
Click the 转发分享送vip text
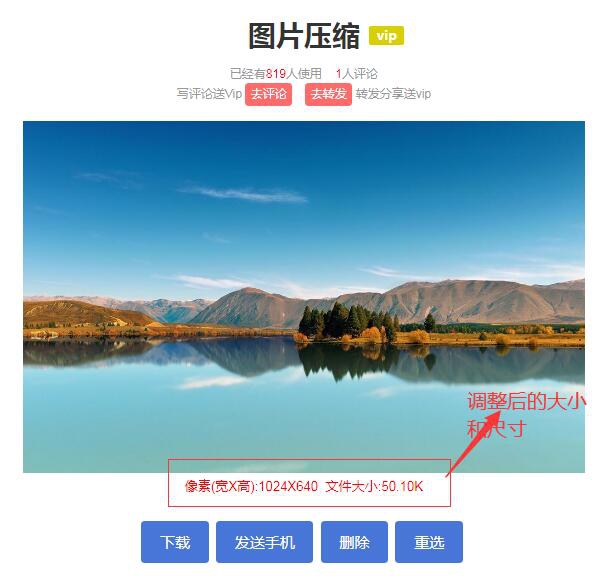point(393,94)
